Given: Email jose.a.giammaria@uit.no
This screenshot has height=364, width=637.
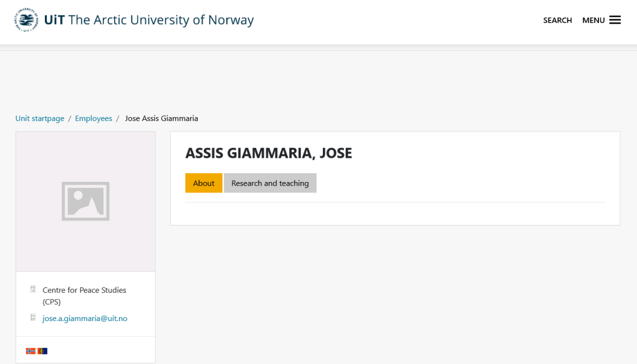Looking at the screenshot, I should tap(85, 318).
